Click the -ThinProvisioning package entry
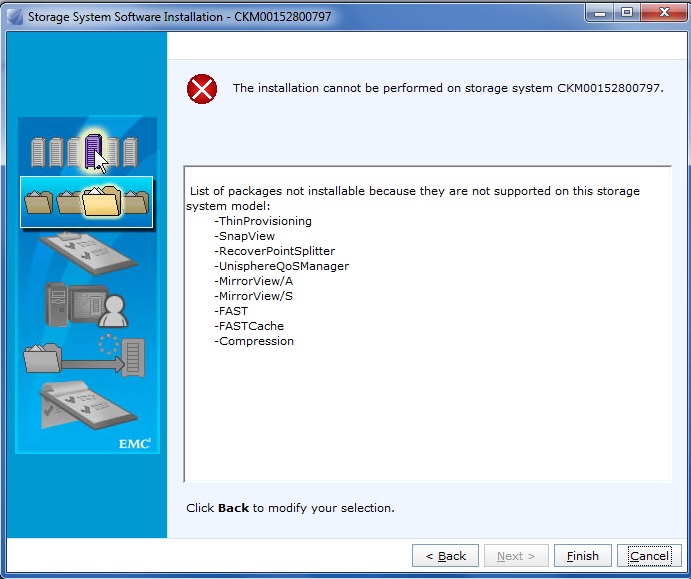 tap(263, 221)
